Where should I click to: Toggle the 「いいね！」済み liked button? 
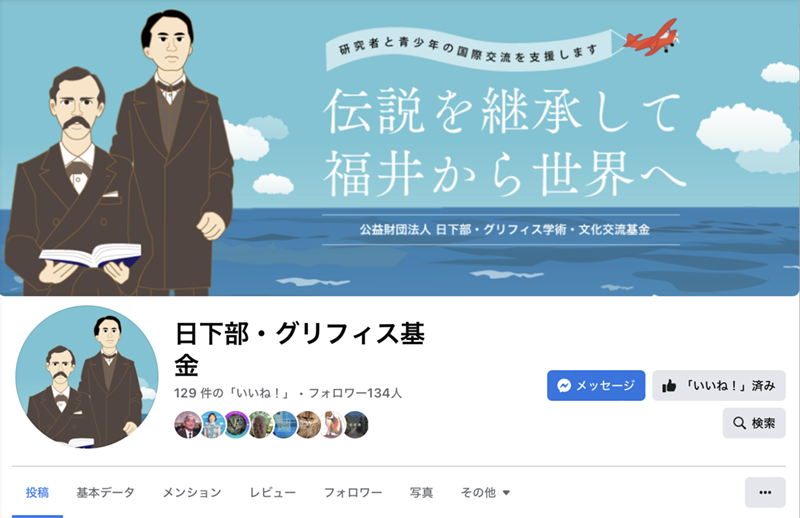(718, 385)
